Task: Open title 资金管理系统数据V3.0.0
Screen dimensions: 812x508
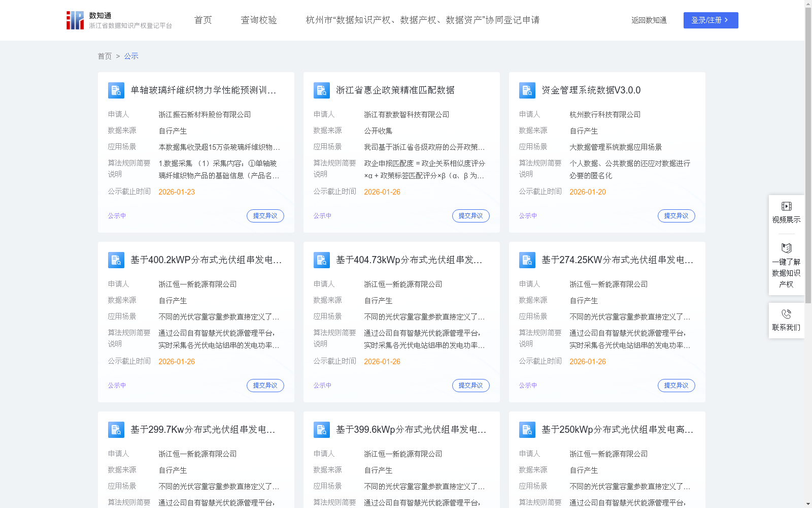Action: 591,90
